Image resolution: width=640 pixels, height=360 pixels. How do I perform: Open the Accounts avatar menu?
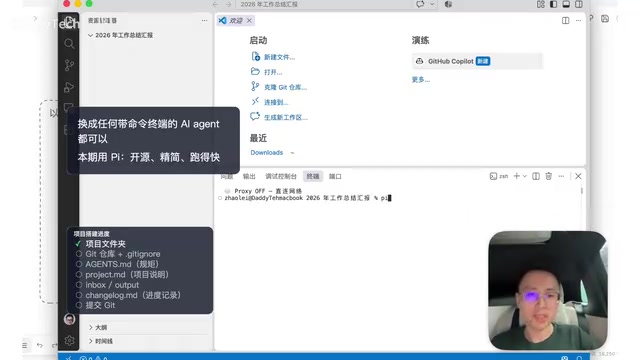[x=69, y=319]
